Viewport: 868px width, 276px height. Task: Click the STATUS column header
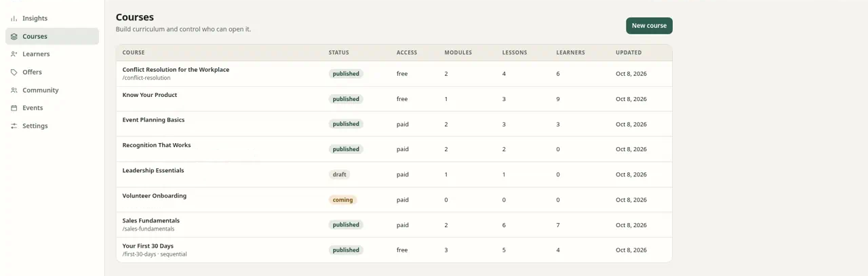(x=339, y=52)
